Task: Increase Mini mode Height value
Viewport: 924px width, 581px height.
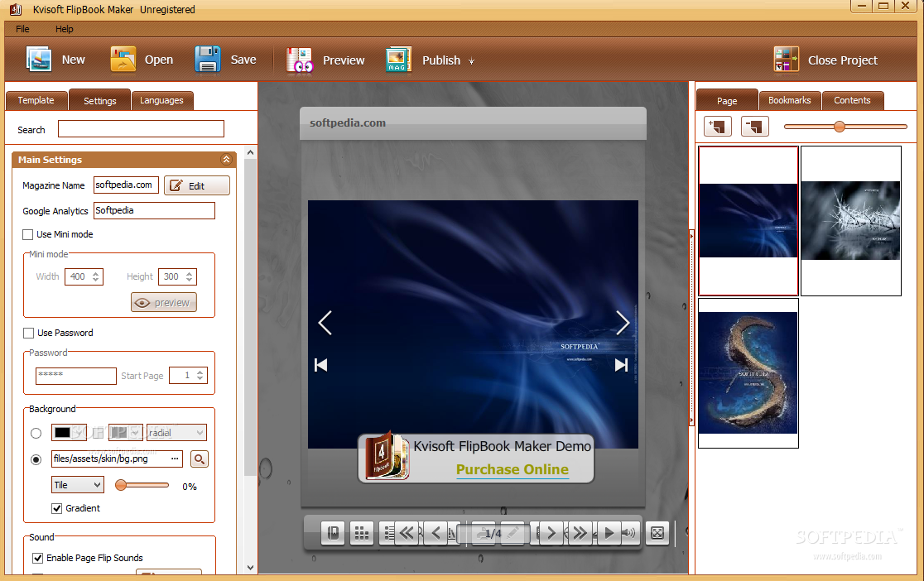Action: pyautogui.click(x=189, y=273)
